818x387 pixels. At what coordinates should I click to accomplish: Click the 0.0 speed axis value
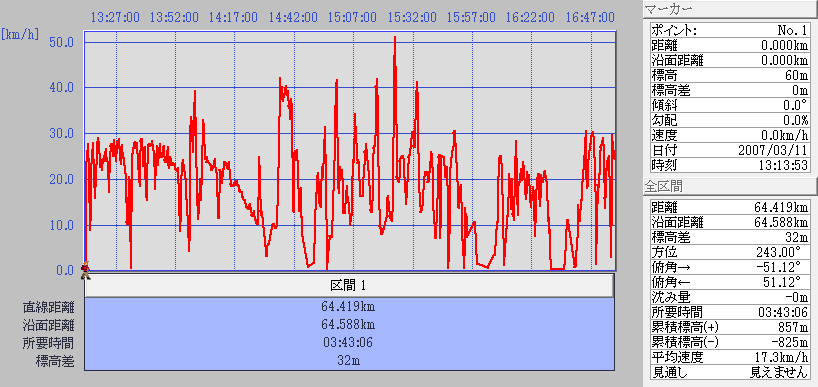[x=64, y=270]
